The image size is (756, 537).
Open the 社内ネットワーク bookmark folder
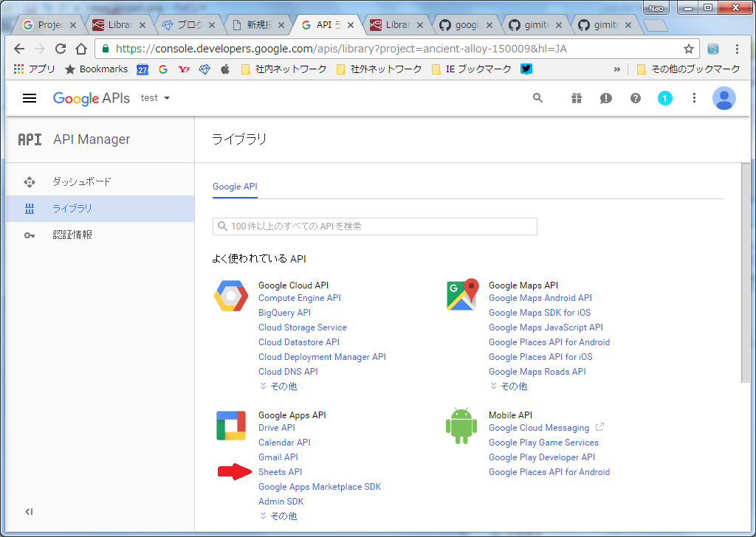[x=283, y=69]
